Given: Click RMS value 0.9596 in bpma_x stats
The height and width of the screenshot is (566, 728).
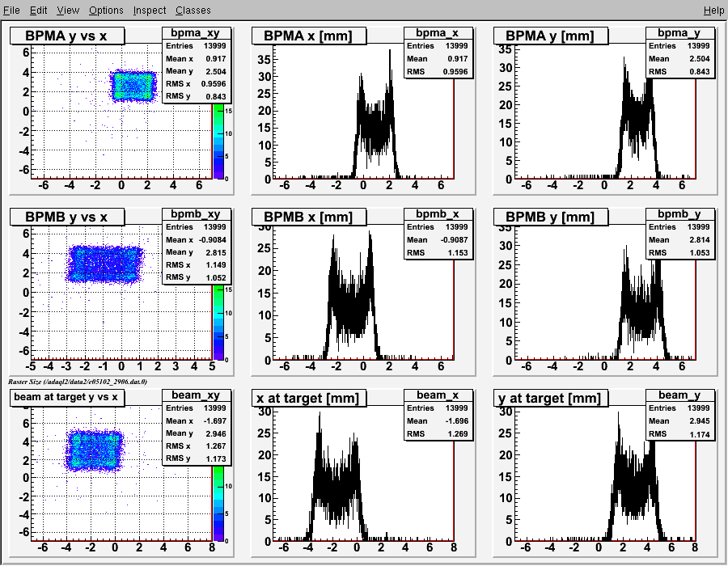Looking at the screenshot, I should point(457,72).
